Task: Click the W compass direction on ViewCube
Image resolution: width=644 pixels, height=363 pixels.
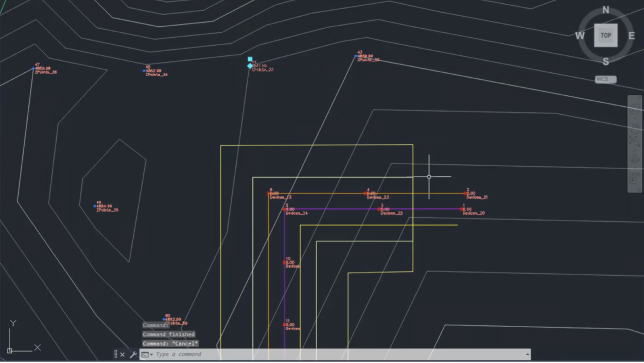Action: point(580,36)
